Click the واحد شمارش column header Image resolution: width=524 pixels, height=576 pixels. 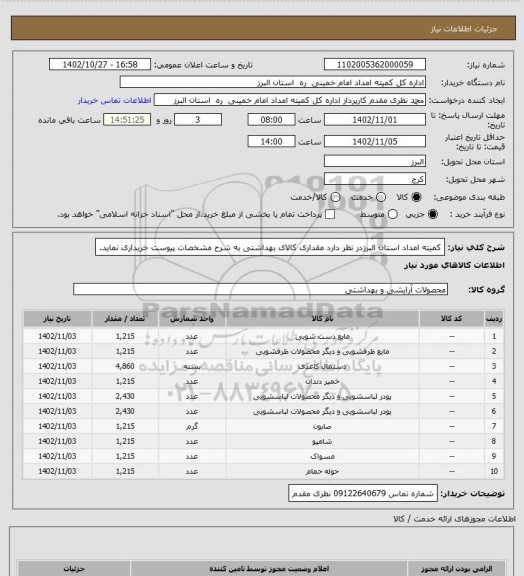(x=192, y=318)
